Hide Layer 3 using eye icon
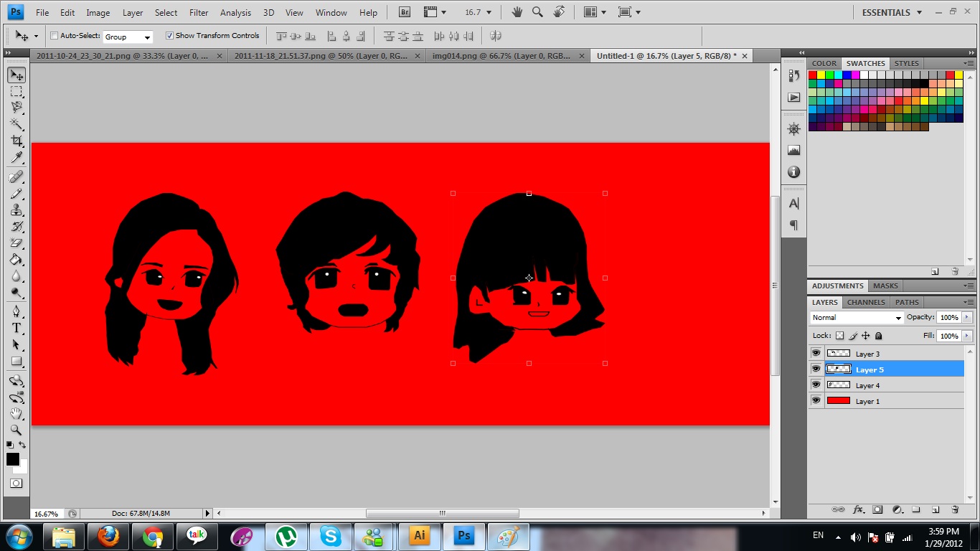Viewport: 980px width, 551px height. point(816,354)
